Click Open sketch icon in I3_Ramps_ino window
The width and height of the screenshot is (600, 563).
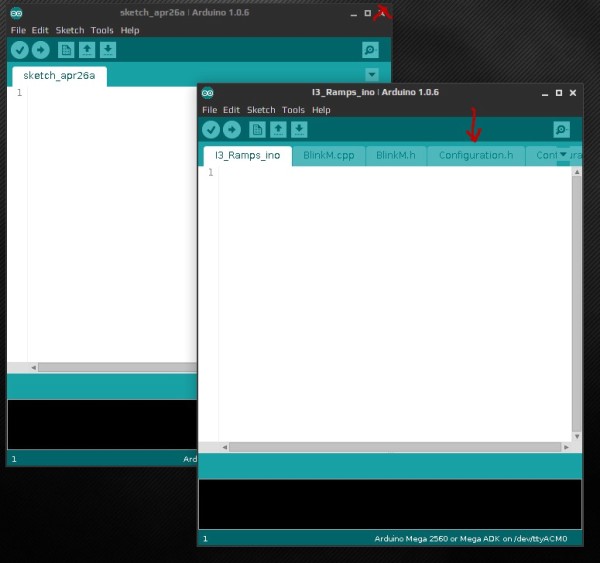click(x=278, y=130)
